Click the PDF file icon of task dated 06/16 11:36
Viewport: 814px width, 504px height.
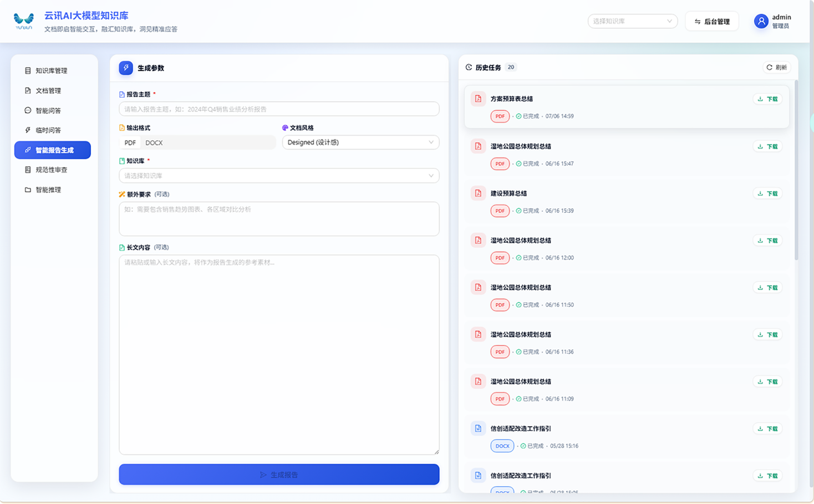pos(478,334)
